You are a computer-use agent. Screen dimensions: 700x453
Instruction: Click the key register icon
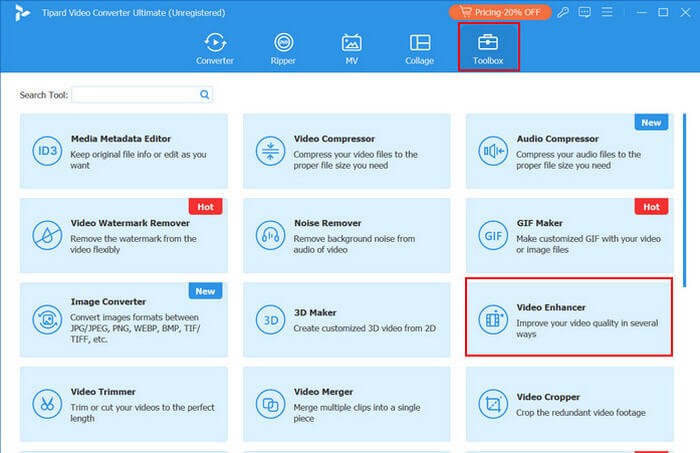tap(563, 12)
